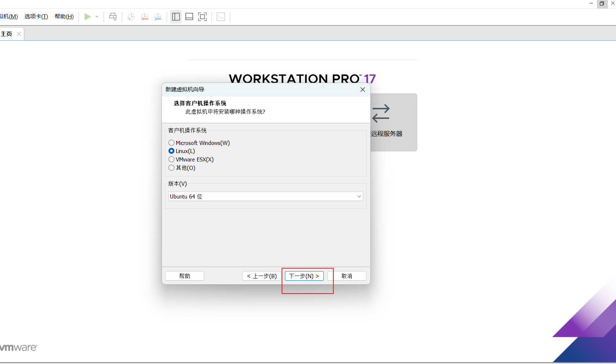616x364 pixels.
Task: Click the 帮助 button in wizard
Action: point(185,276)
